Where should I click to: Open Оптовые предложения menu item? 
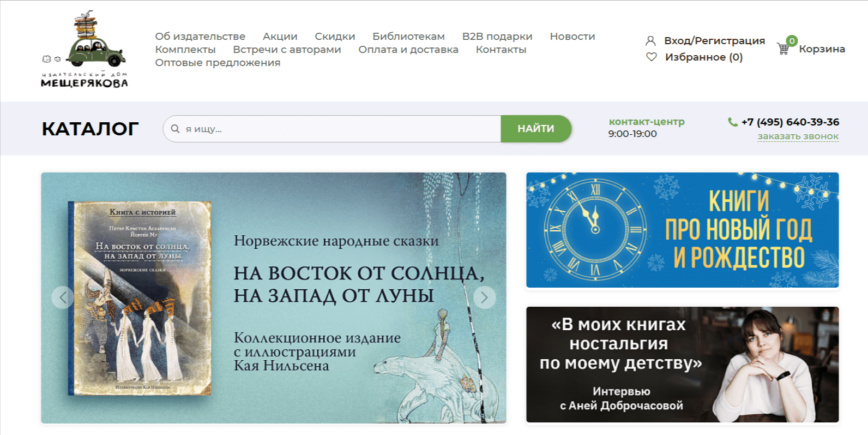[218, 63]
